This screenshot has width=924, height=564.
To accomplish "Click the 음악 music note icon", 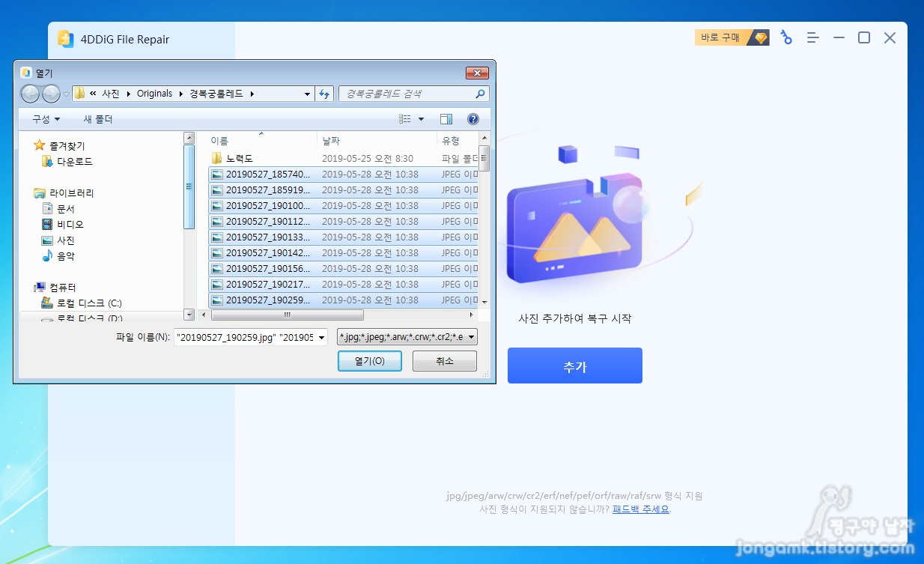I will [x=47, y=256].
